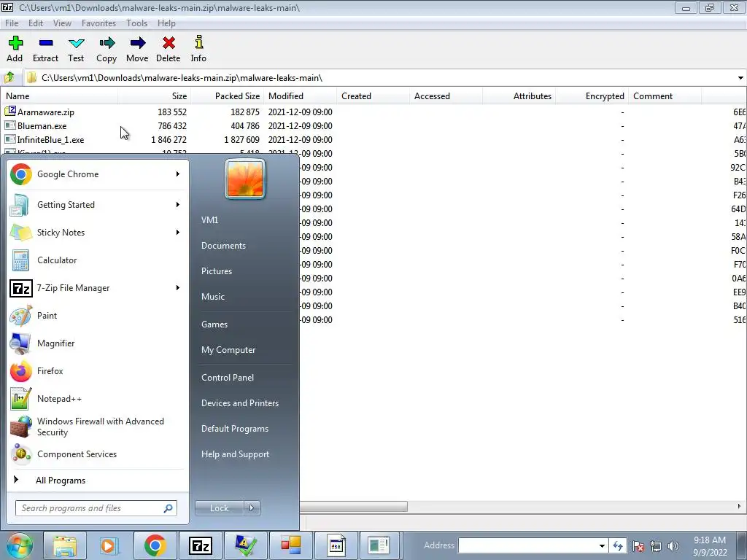Screen dimensions: 747x560
Task: Click the horizontal scrollbar thumb
Action: [x=354, y=507]
